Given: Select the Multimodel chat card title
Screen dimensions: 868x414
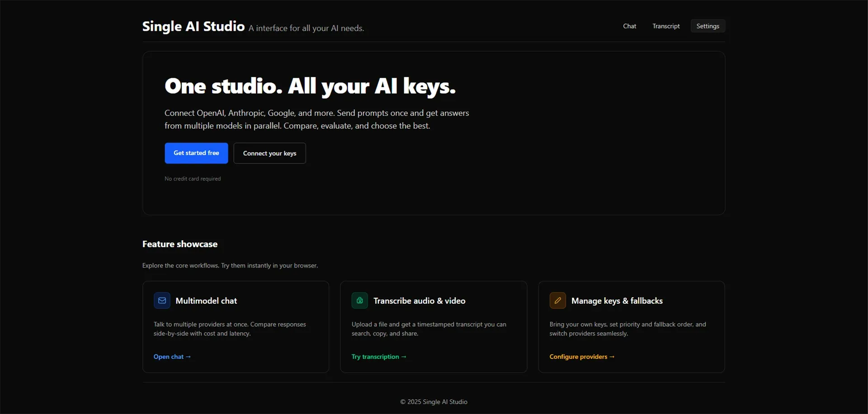Looking at the screenshot, I should point(206,301).
